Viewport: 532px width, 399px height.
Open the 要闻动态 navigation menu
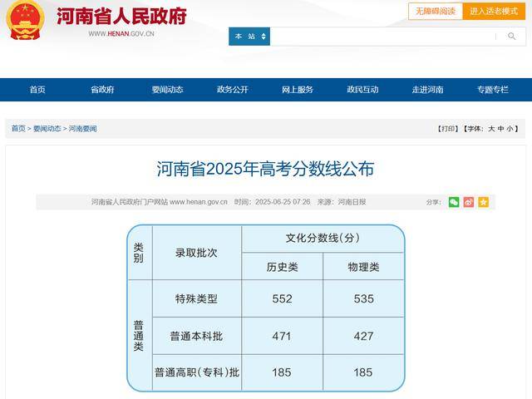[168, 90]
